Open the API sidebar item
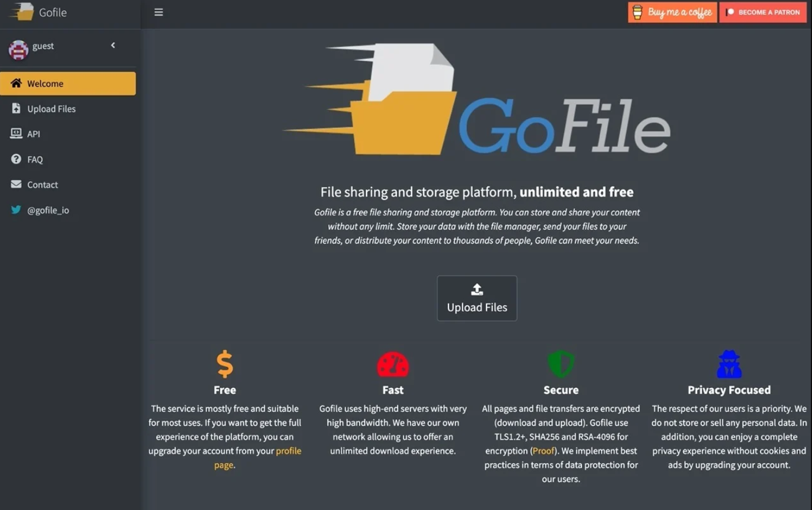The image size is (812, 510). click(x=68, y=134)
